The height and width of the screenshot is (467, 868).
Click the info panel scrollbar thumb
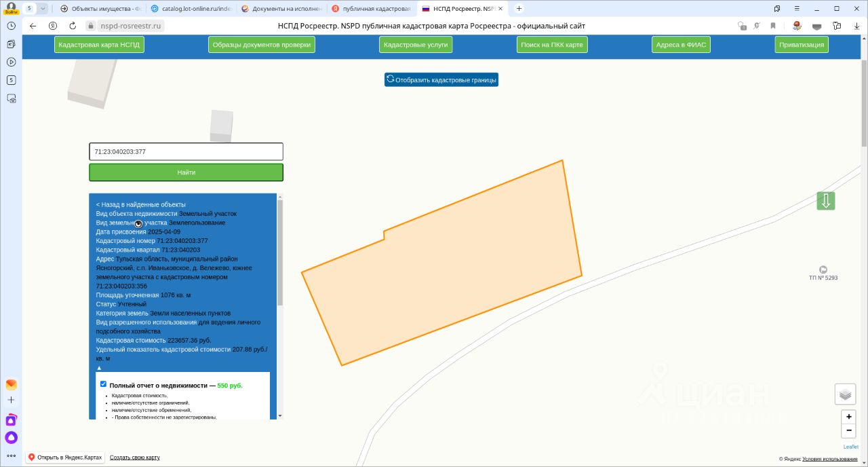(x=280, y=253)
